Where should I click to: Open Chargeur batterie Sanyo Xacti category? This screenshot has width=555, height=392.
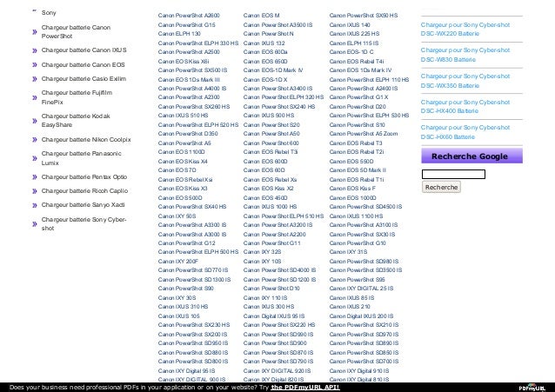(x=84, y=205)
